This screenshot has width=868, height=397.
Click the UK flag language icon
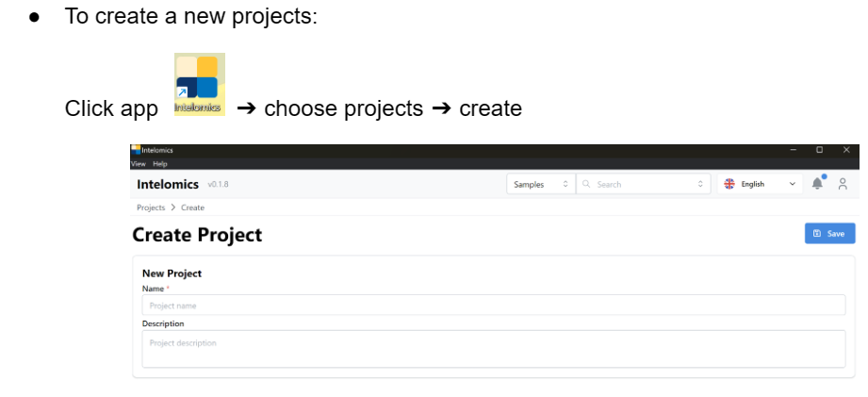tap(729, 184)
